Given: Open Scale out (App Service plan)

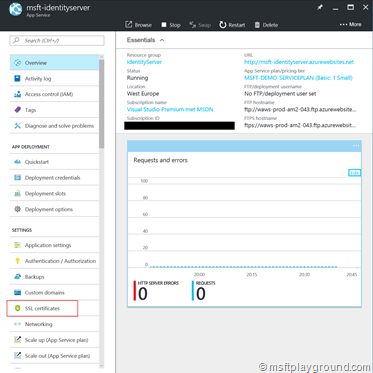Looking at the screenshot, I should 54,356.
